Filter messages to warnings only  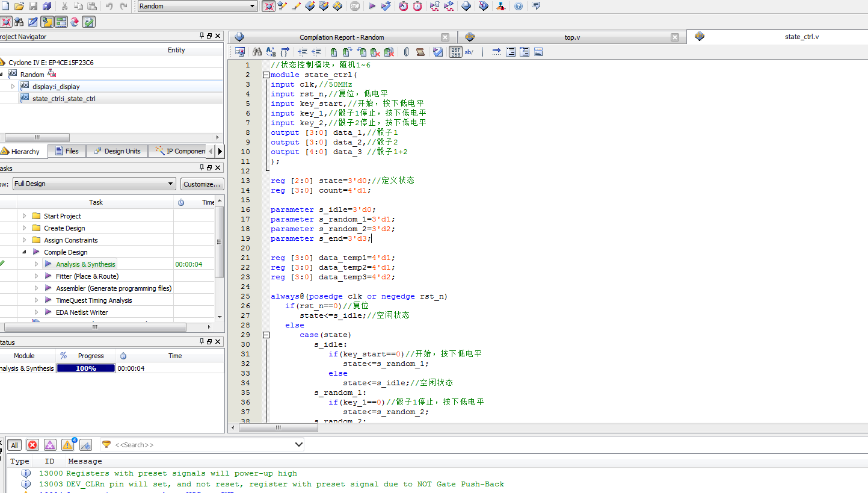coord(68,445)
